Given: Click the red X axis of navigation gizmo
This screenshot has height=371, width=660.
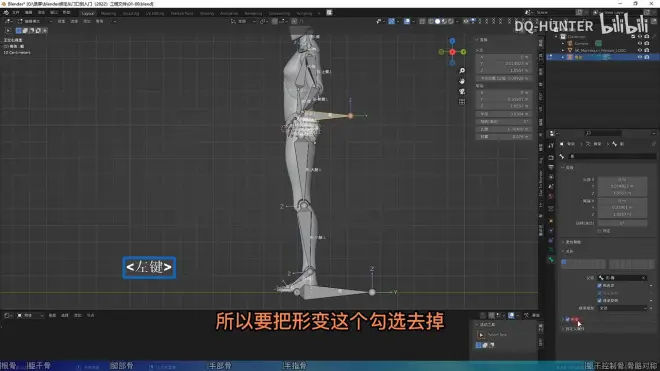Looking at the screenshot, I should (452, 52).
